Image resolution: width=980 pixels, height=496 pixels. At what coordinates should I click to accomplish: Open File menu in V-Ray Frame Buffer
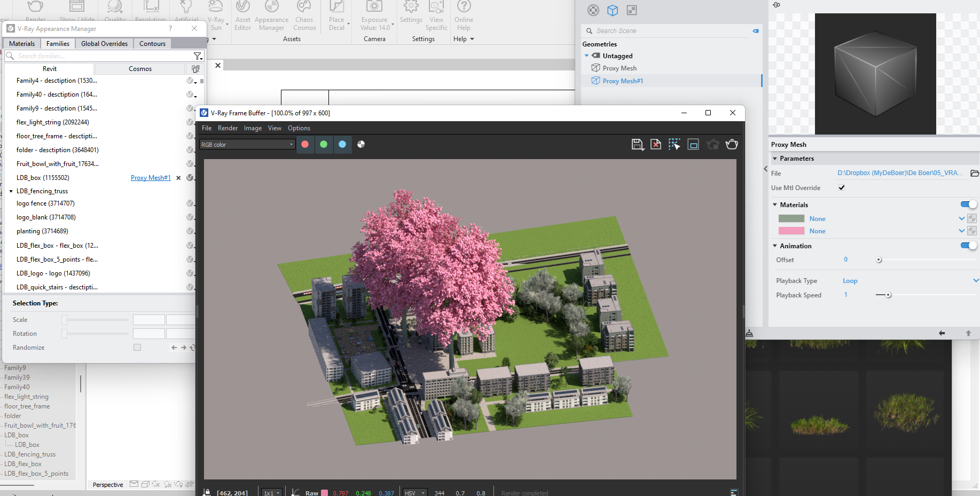[x=207, y=128]
